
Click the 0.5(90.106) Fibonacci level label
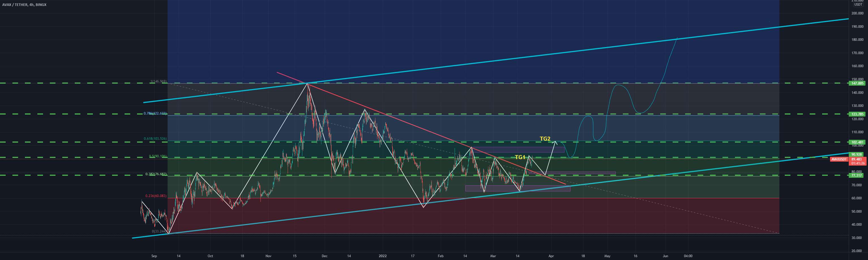158,156
